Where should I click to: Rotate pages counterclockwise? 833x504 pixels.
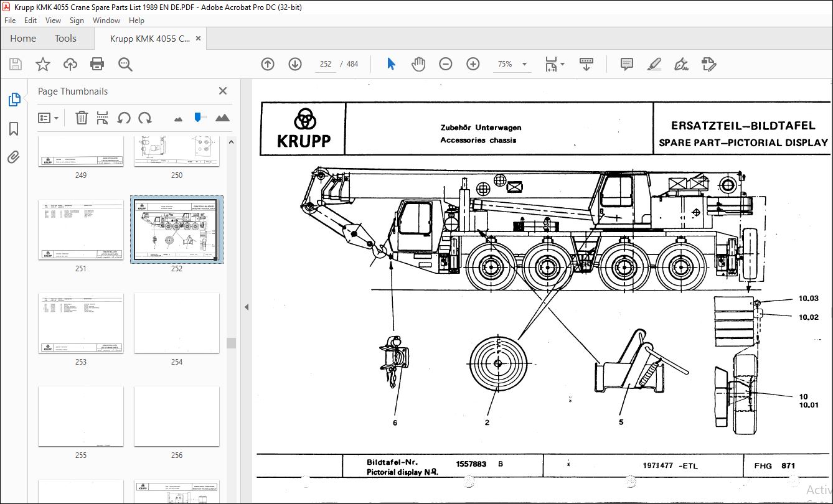124,118
